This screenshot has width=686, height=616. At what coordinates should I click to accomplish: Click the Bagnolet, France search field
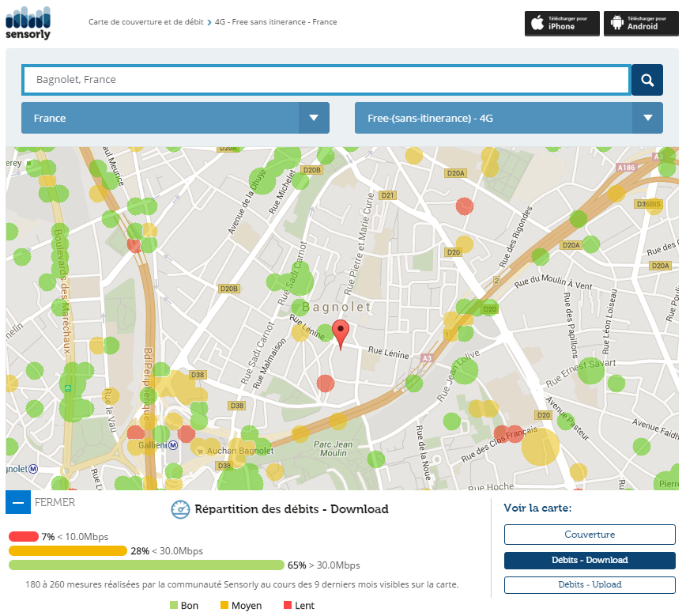[326, 80]
